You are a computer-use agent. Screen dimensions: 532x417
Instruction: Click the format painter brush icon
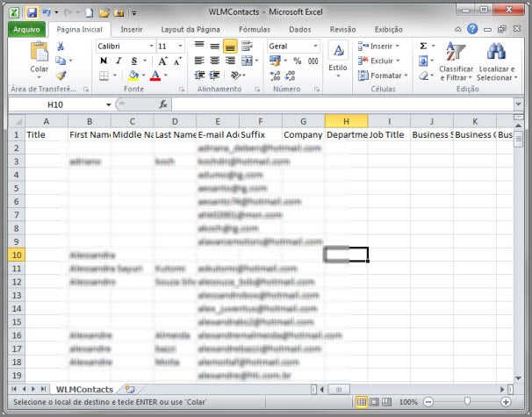(61, 75)
